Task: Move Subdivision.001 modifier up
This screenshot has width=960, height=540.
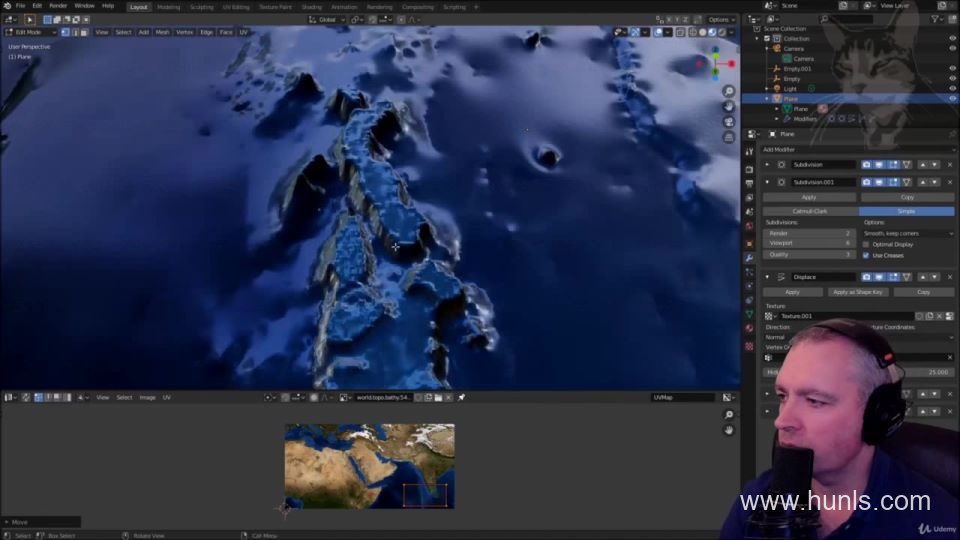Action: 923,182
